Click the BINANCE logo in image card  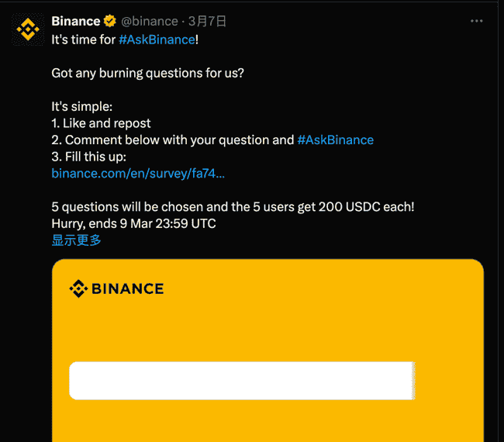pyautogui.click(x=116, y=288)
